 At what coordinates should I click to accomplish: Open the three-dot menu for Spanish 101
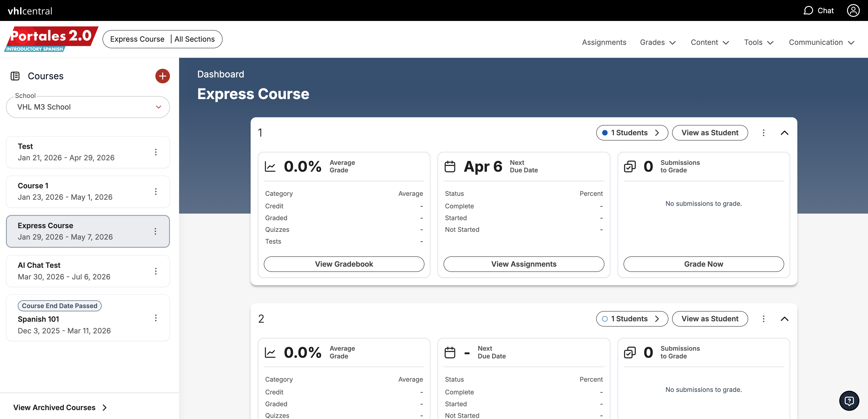[156, 318]
